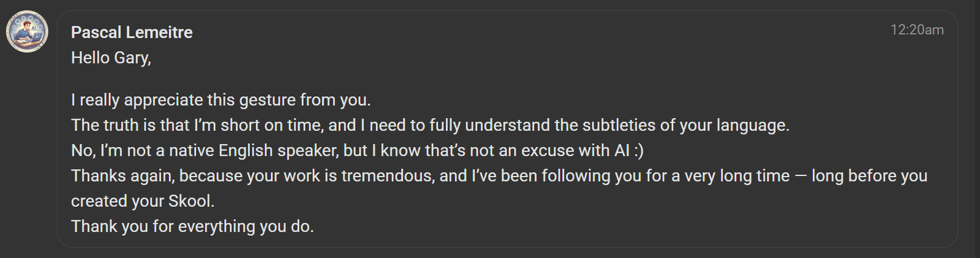Screen dimensions: 980x258
Task: Click the ":)" smiley after AI
Action: coord(639,150)
